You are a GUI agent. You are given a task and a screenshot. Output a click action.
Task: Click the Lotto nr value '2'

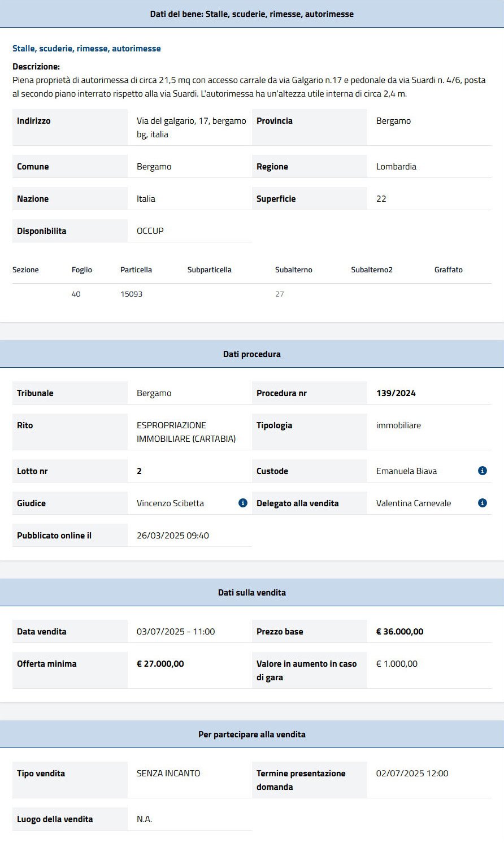(x=139, y=471)
